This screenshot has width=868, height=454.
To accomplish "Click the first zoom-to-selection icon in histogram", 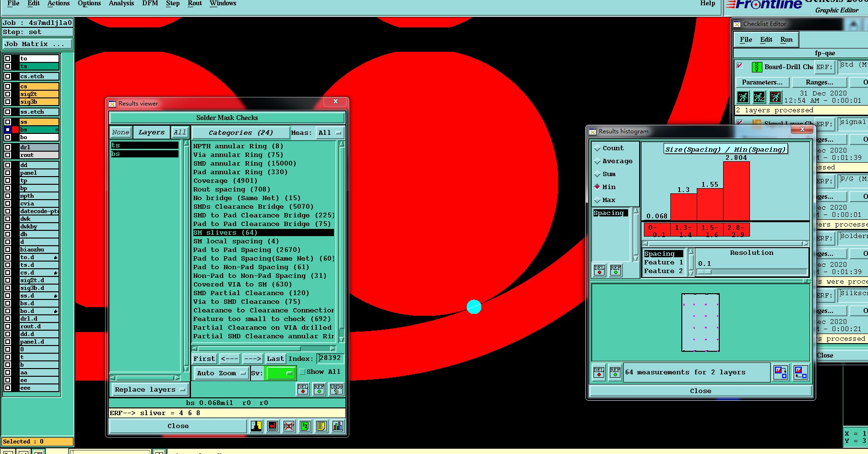I will [781, 372].
